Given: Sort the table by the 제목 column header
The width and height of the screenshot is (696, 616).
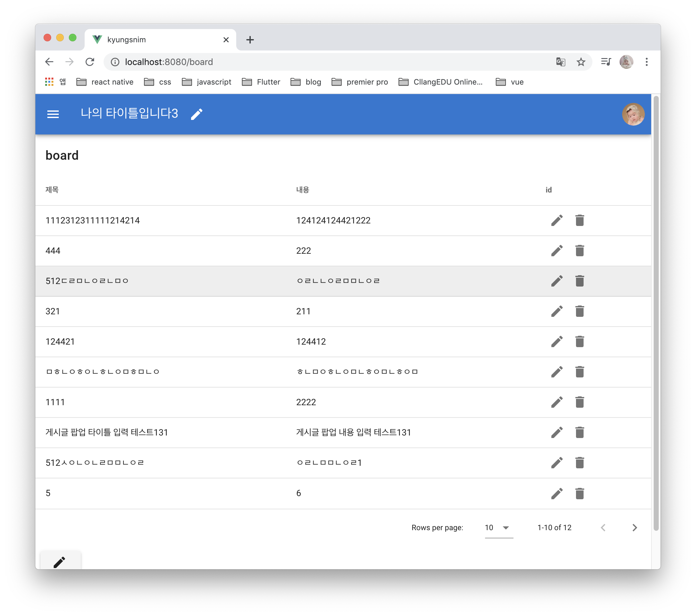Looking at the screenshot, I should [52, 190].
